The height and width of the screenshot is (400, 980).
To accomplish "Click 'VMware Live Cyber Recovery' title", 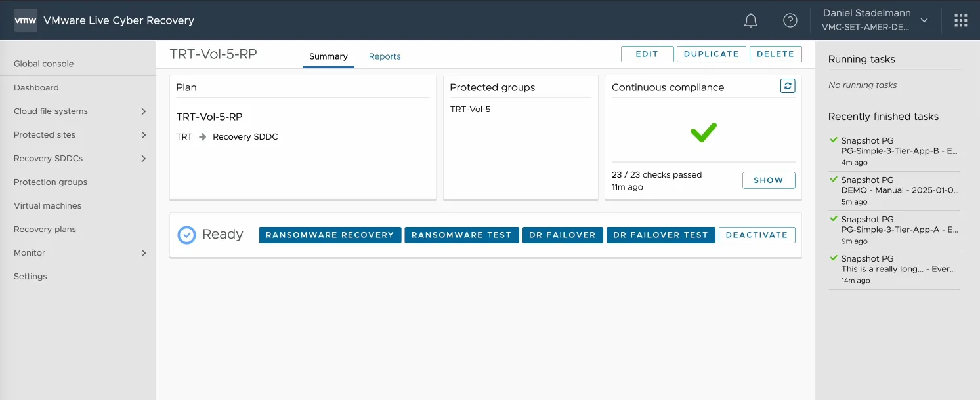I will pyautogui.click(x=119, y=20).
